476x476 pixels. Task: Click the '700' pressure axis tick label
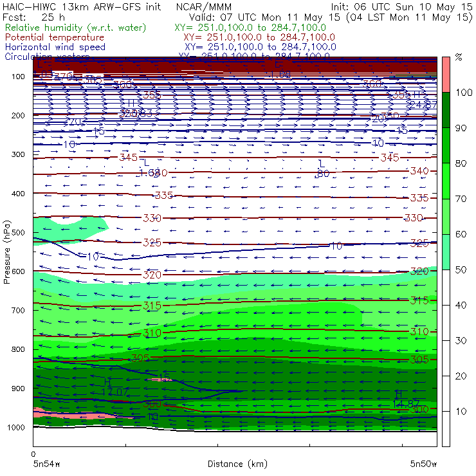[18, 310]
